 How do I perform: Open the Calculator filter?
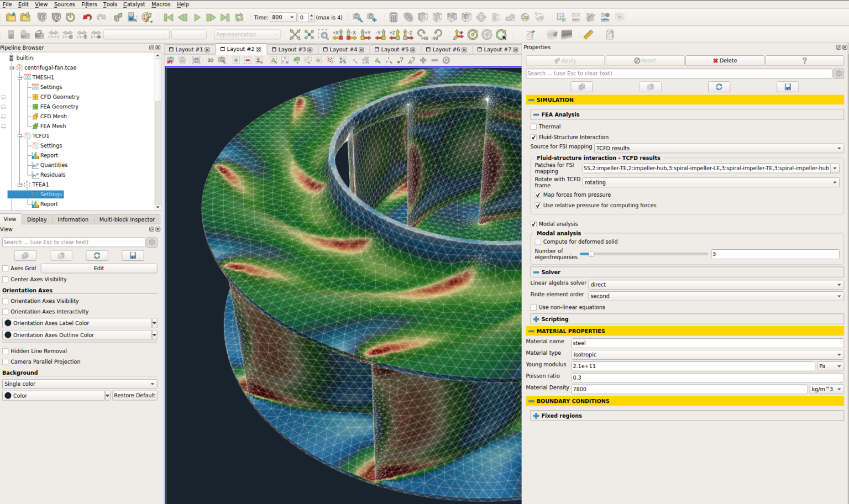[x=392, y=17]
